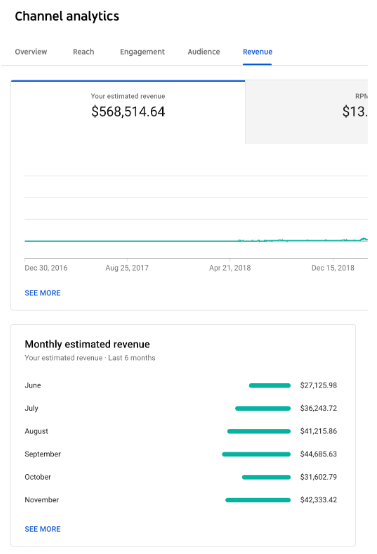
Task: Click the $568,514.64 revenue total
Action: pos(128,112)
